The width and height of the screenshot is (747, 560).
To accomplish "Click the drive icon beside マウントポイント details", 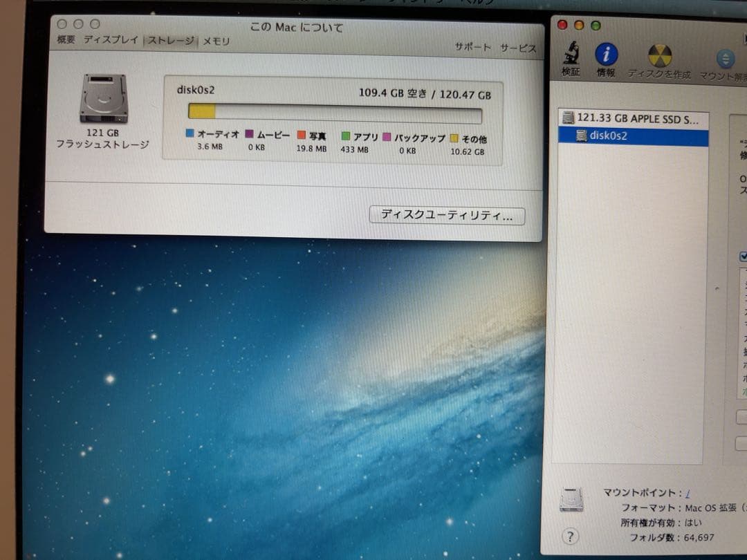I will (x=571, y=499).
